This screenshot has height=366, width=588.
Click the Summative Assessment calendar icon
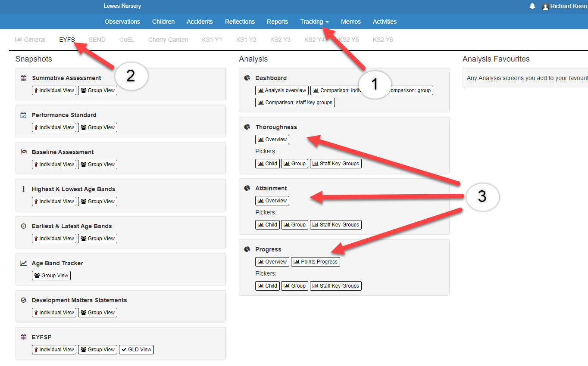[24, 78]
